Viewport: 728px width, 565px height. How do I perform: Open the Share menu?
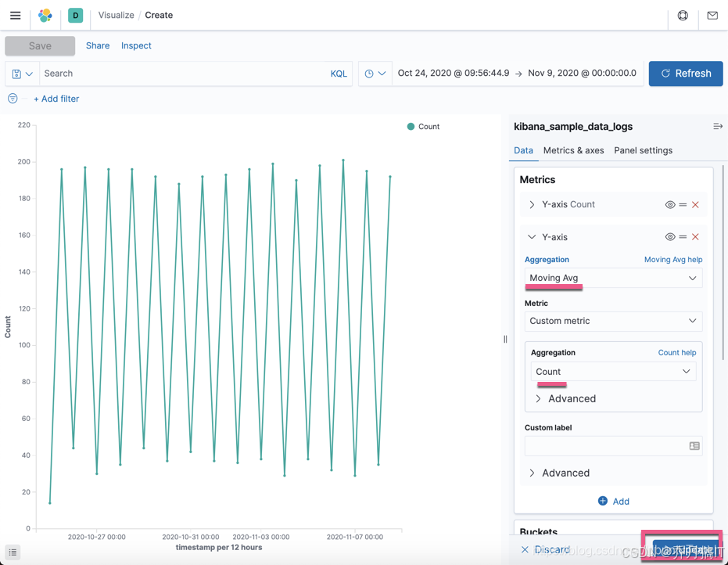98,45
